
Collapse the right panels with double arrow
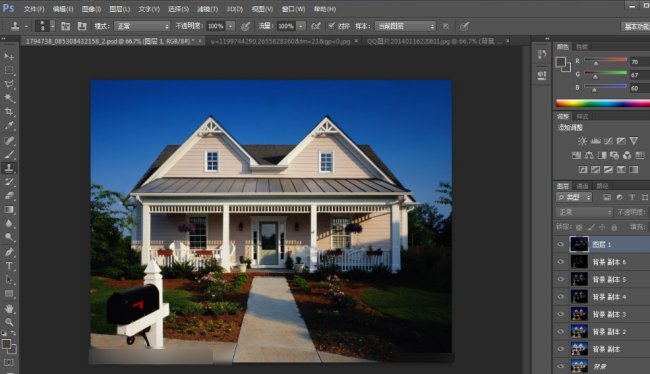point(547,39)
